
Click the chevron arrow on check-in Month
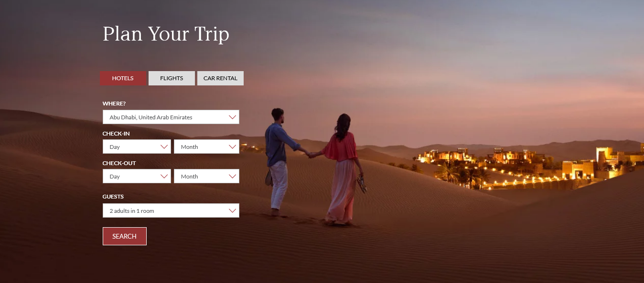tap(233, 147)
